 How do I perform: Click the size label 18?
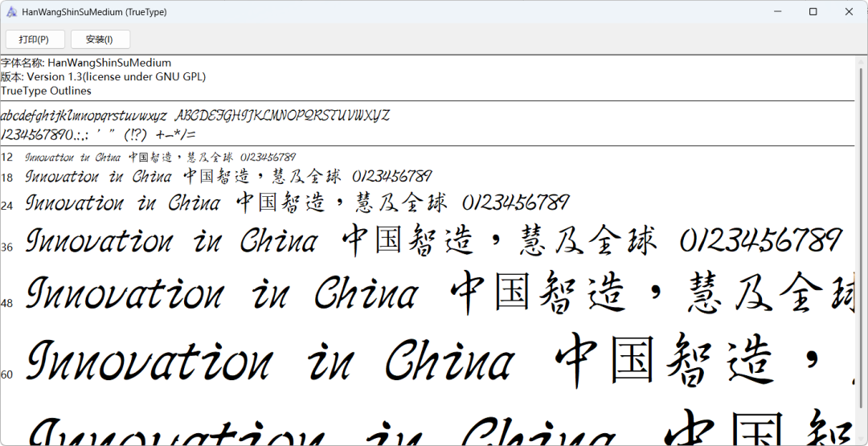coord(6,178)
